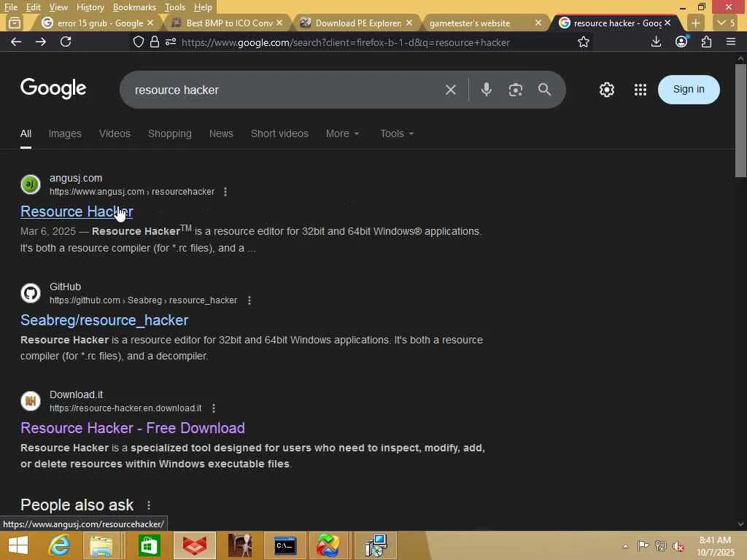
Task: Open the History menu
Action: point(90,7)
